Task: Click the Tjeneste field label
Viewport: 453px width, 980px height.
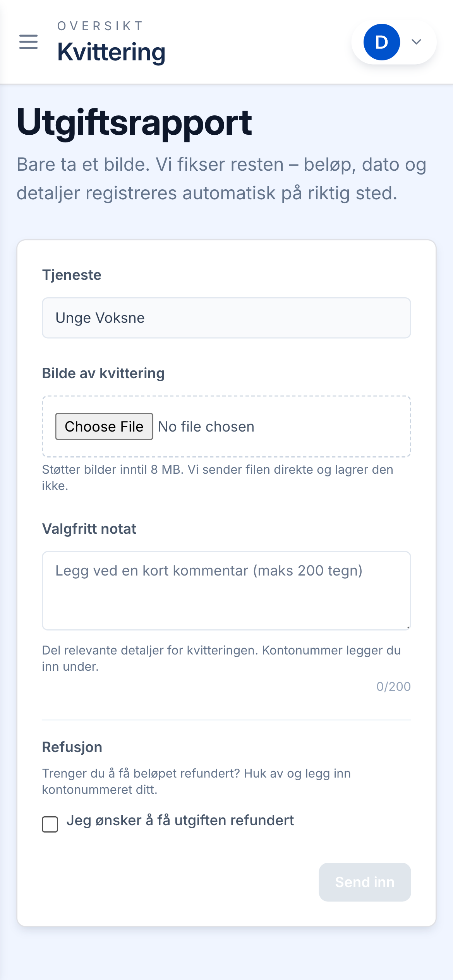Action: coord(72,276)
